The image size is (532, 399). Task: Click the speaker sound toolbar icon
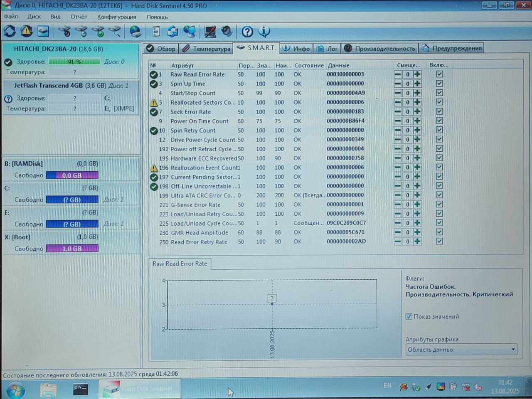227,32
